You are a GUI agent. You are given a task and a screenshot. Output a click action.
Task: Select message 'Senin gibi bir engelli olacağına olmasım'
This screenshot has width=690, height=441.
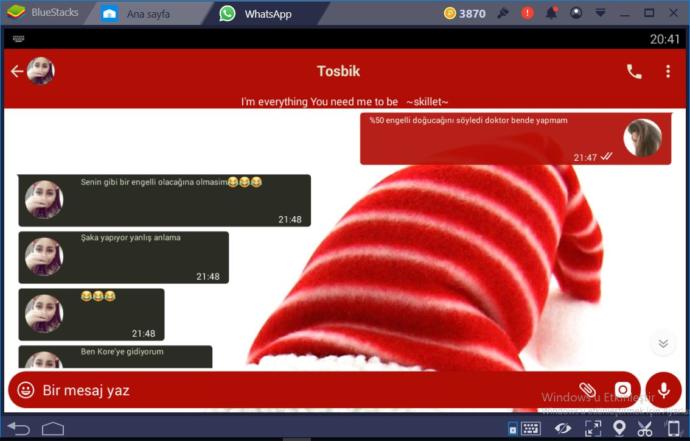[x=165, y=201]
